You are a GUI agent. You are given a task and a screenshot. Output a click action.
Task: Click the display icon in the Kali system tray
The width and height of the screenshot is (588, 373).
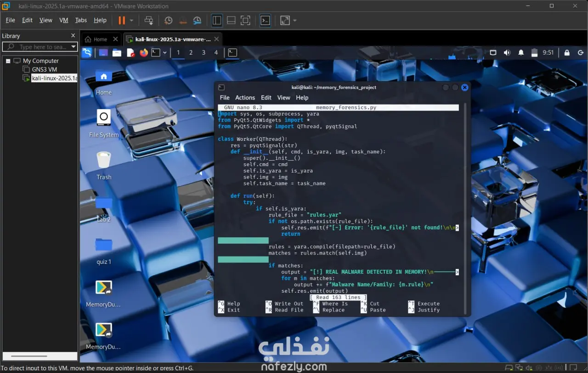(x=493, y=53)
